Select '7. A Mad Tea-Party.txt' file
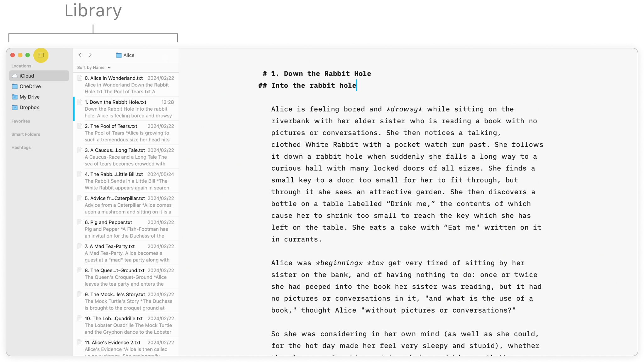The height and width of the screenshot is (362, 644). click(x=112, y=246)
